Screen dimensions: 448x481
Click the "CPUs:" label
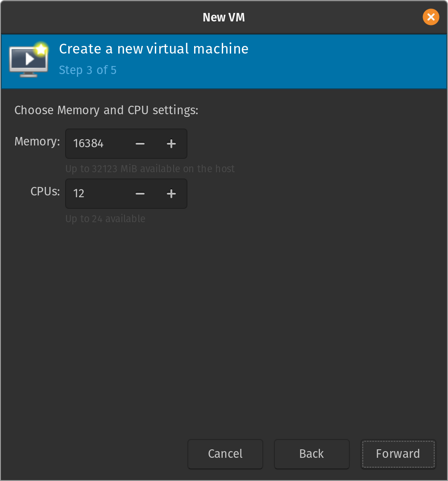tap(45, 192)
